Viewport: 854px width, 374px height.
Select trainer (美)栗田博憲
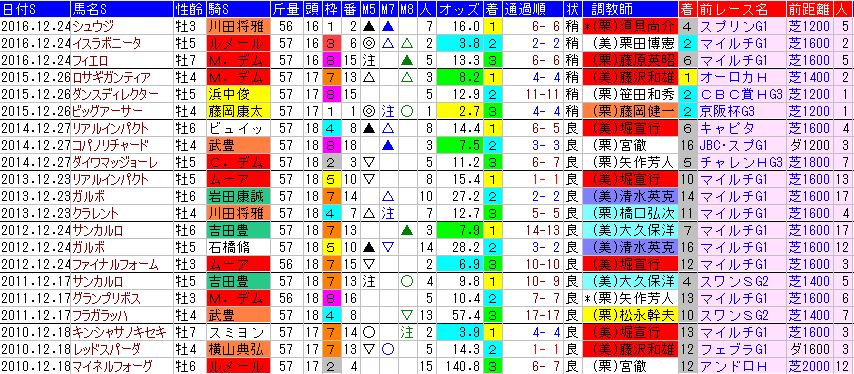click(x=629, y=42)
